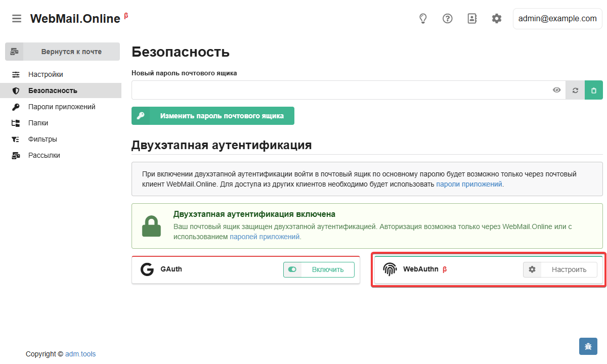Click the settings gear in header
Viewport: 607px width, 364px height.
tap(497, 19)
